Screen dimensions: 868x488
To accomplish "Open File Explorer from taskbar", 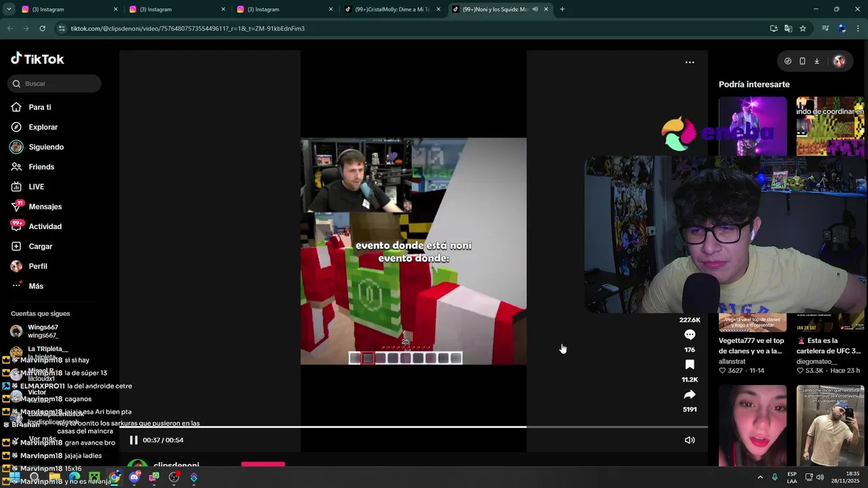I will 55,477.
